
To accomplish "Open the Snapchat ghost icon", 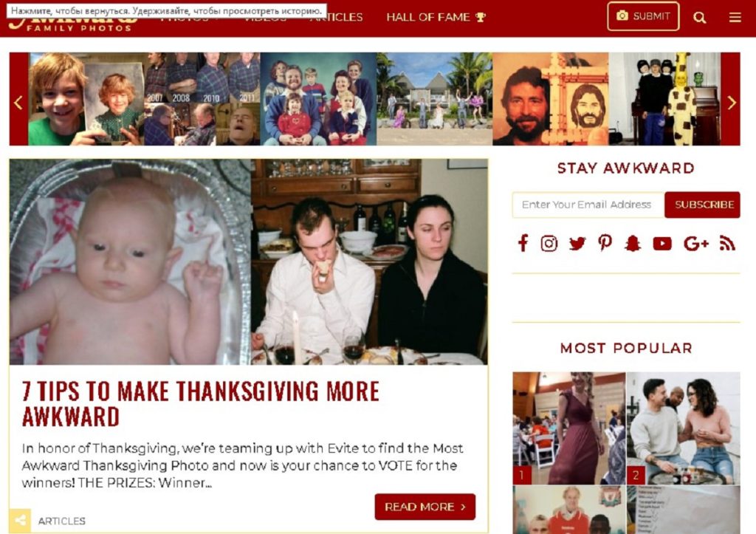I will coord(632,244).
